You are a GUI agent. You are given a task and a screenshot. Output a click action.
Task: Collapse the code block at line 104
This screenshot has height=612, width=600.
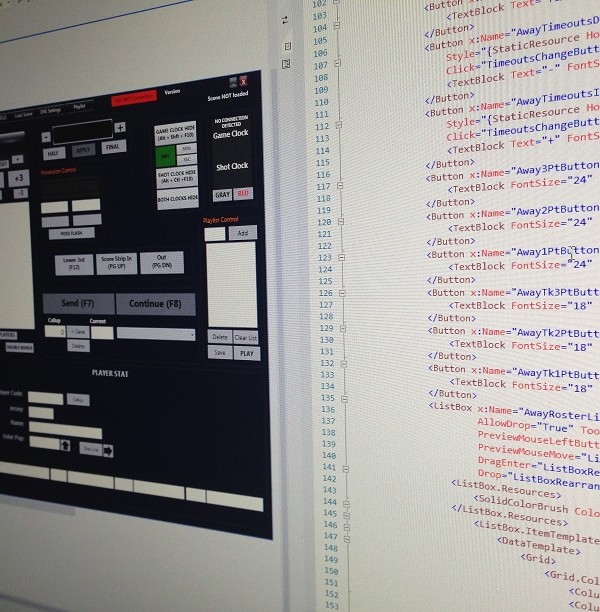click(x=337, y=25)
